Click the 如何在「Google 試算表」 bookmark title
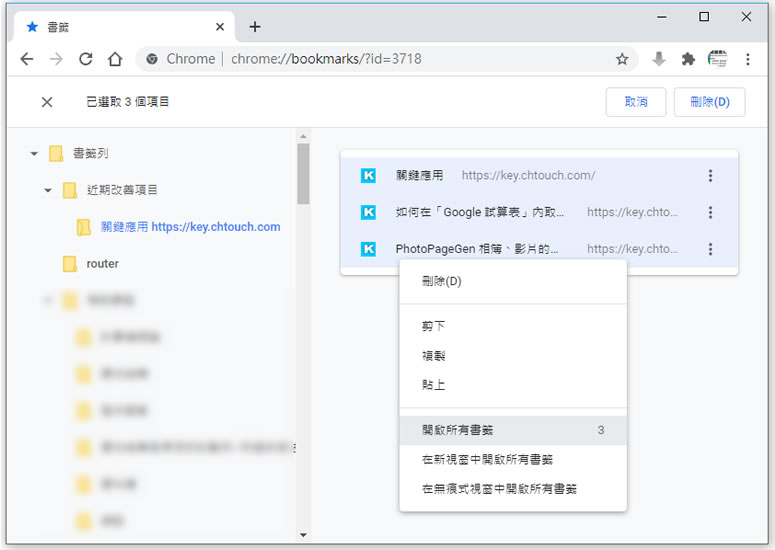Viewport: 775px width, 550px height. 479,212
